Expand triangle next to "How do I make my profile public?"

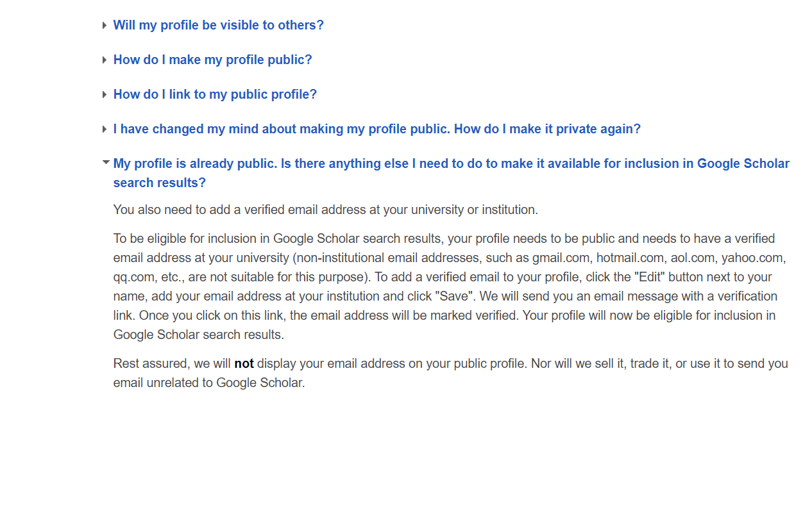coord(105,60)
